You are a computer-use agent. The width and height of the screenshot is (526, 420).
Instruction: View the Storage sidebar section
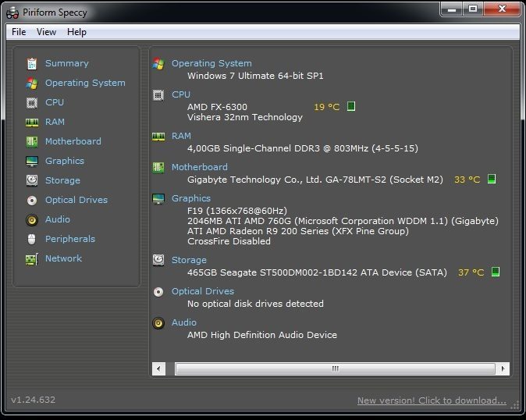tap(62, 180)
